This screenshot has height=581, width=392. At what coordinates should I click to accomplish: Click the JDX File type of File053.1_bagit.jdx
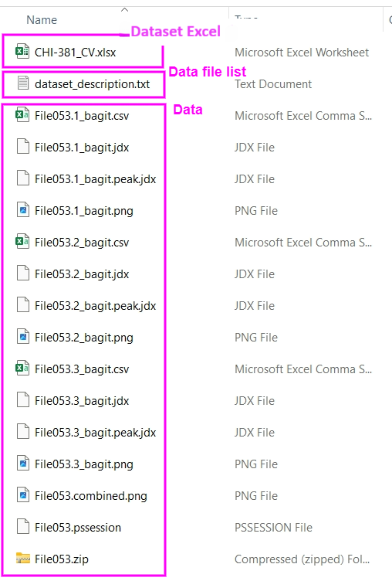coord(255,148)
